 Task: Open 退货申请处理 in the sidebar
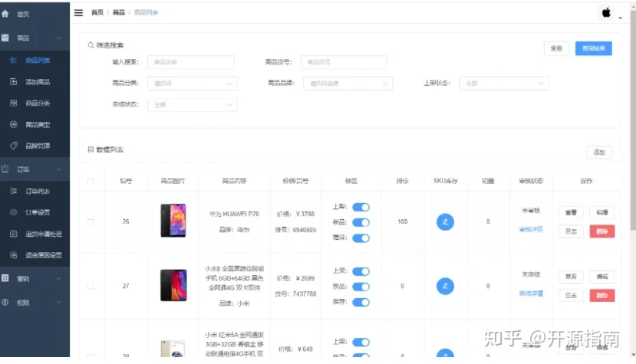click(x=35, y=234)
